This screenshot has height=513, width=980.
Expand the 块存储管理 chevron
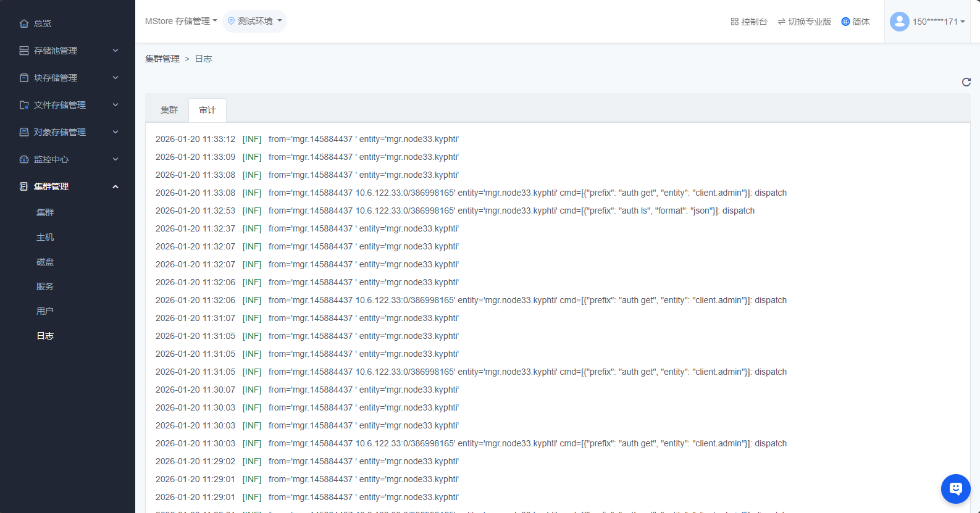tap(115, 78)
